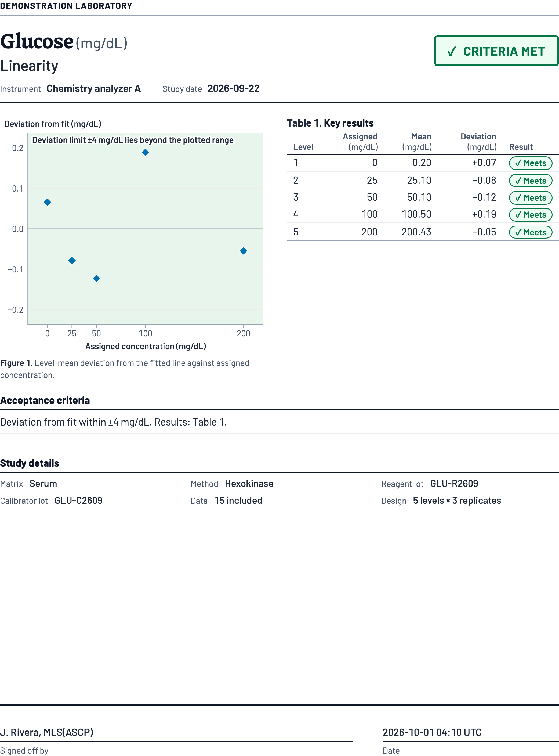The height and width of the screenshot is (756, 559).
Task: Click the mean value 50.10
Action: click(x=419, y=197)
